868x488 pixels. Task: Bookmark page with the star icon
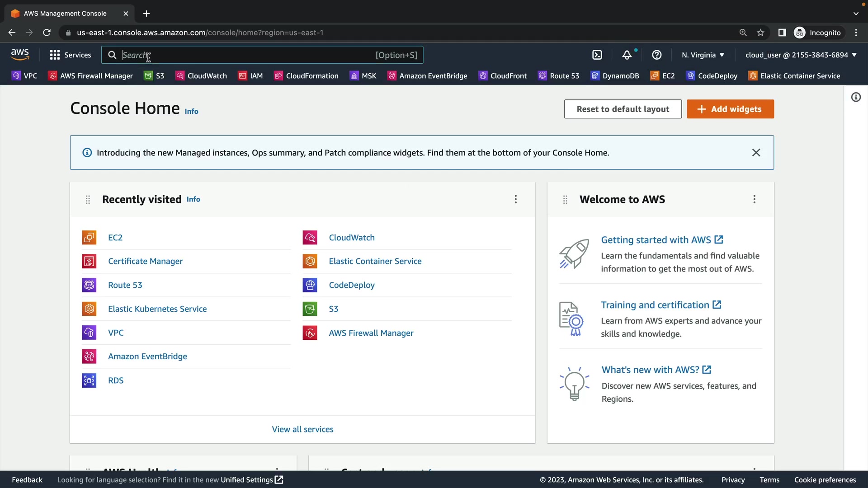point(760,33)
